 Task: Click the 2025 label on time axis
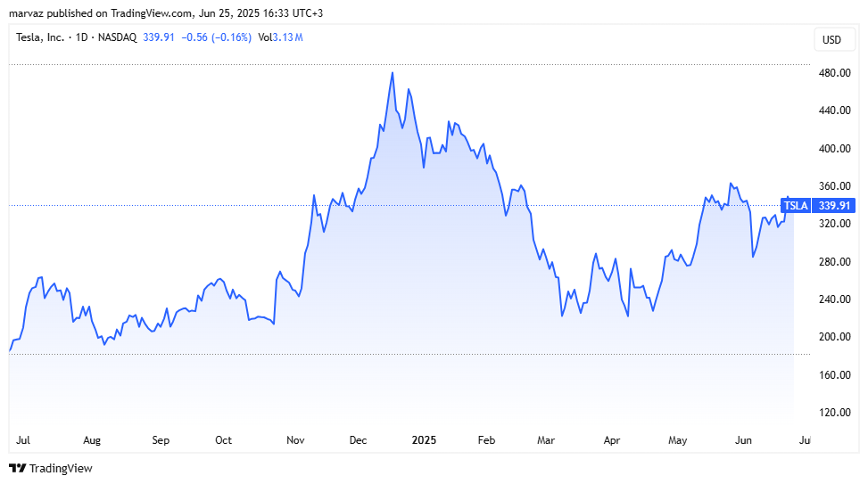pyautogui.click(x=424, y=440)
